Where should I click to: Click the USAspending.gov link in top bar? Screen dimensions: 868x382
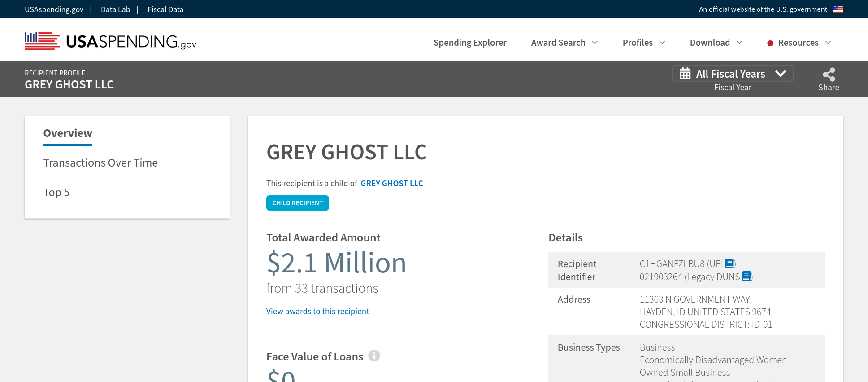54,9
